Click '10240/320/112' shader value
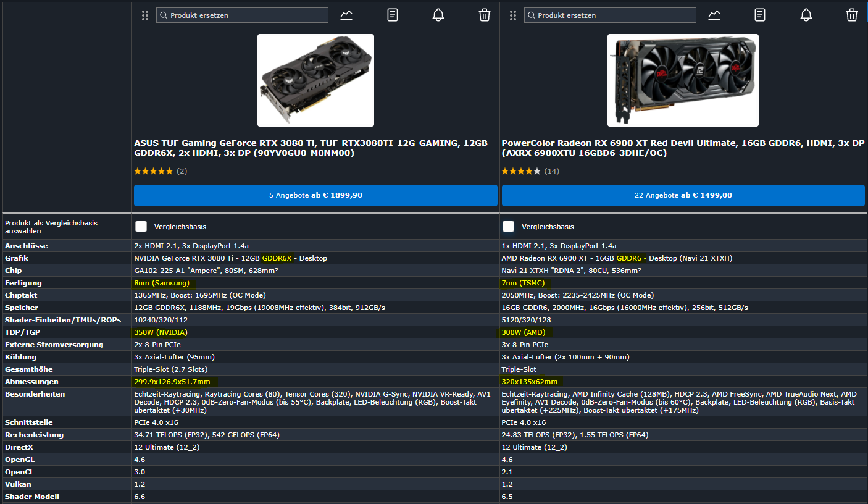868x504 pixels. pos(161,320)
